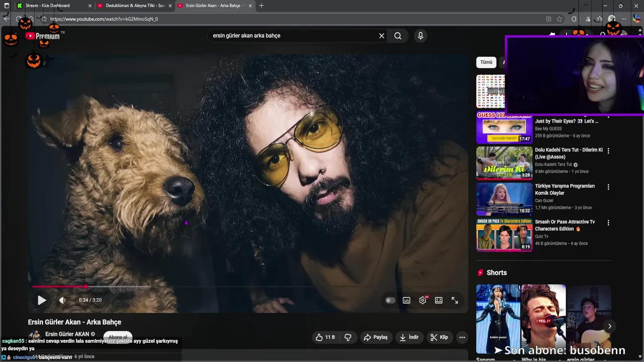
Task: Toggle the autoplay switch in the player
Action: point(390,300)
